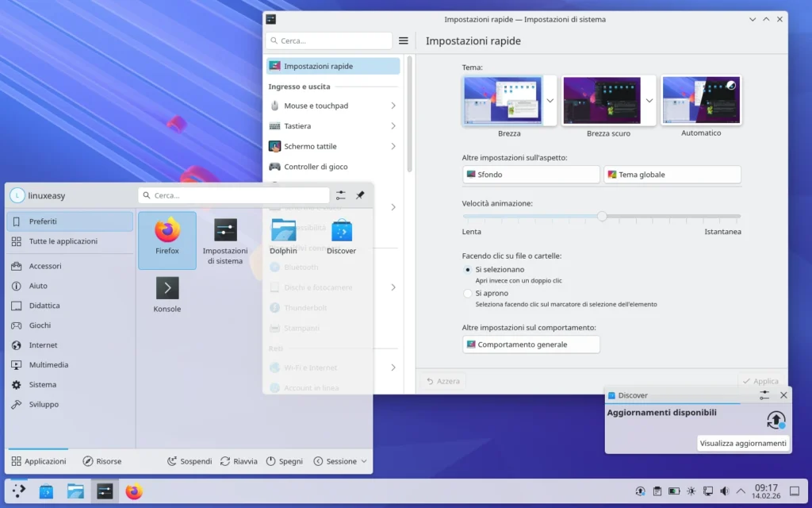Expand the system tray chevron

(x=741, y=491)
